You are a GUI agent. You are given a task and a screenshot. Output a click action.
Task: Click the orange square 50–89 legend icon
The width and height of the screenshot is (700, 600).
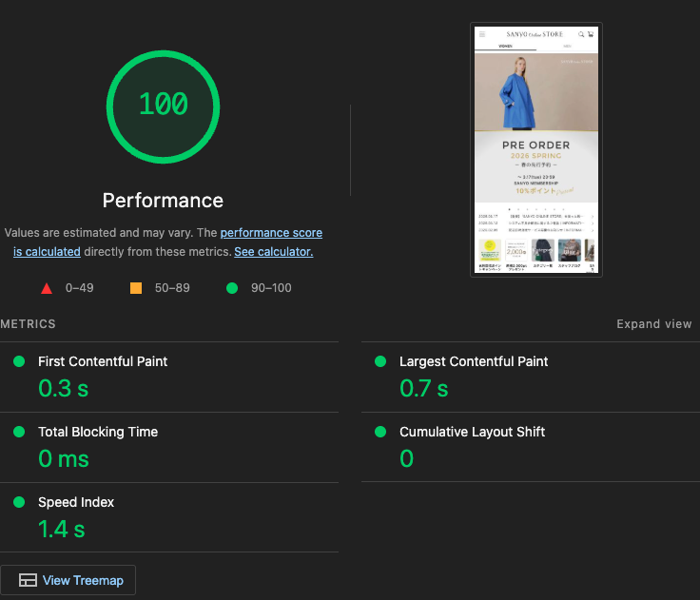point(136,288)
